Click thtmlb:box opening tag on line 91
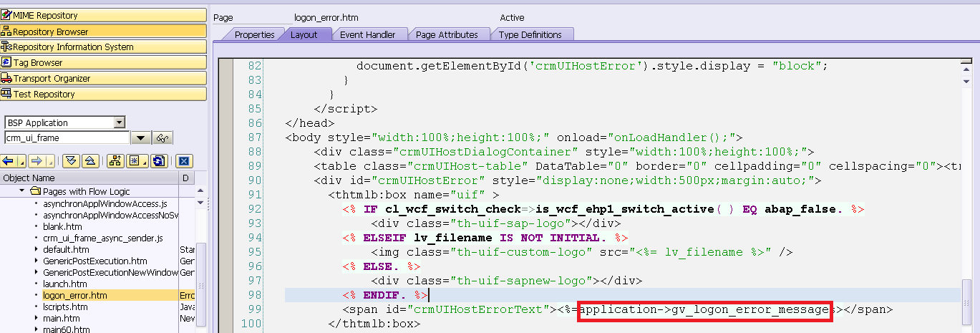 tap(413, 194)
